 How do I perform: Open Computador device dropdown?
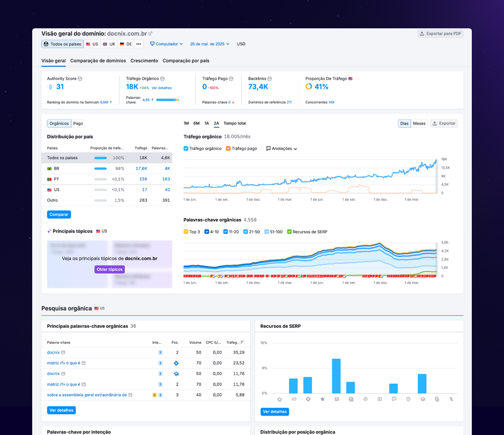[x=167, y=44]
